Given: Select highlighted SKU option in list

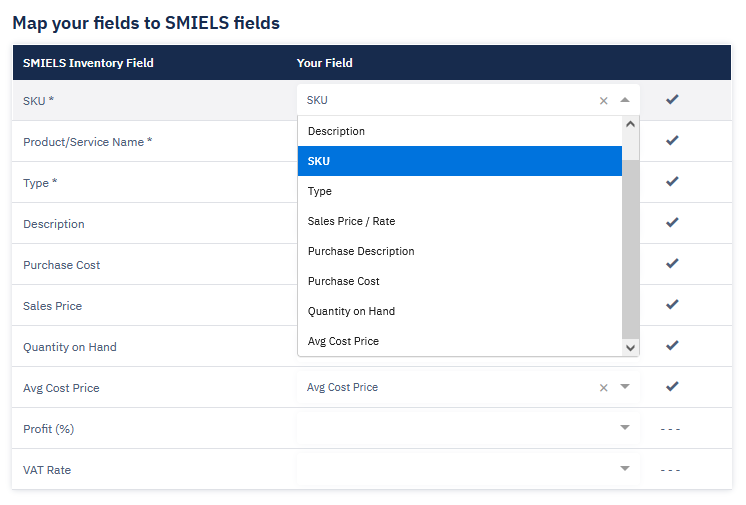Looking at the screenshot, I should coord(460,161).
